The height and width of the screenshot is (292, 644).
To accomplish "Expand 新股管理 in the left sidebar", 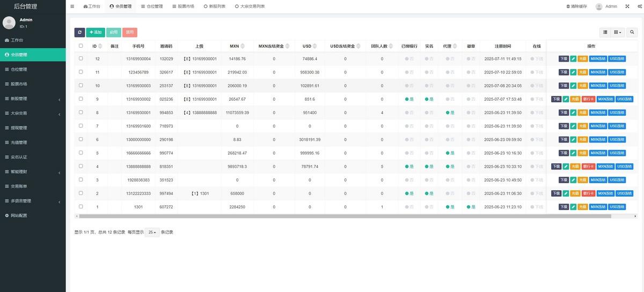I will pos(32,99).
